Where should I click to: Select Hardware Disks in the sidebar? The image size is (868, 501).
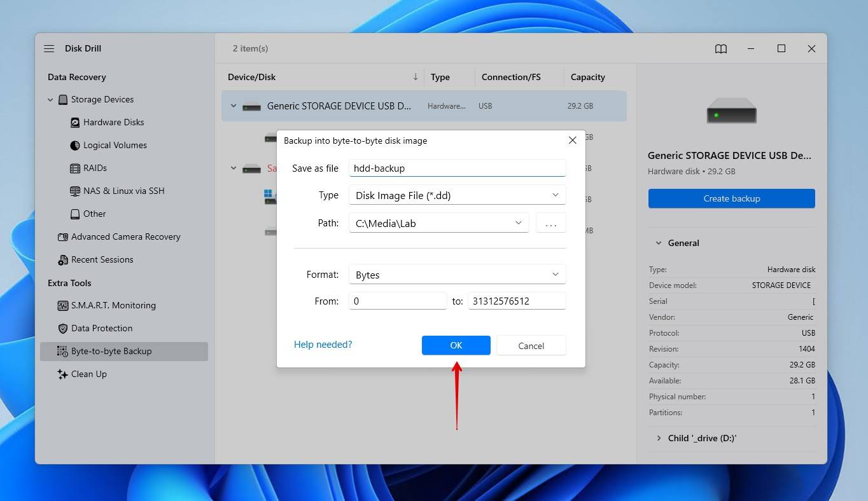[x=113, y=122]
